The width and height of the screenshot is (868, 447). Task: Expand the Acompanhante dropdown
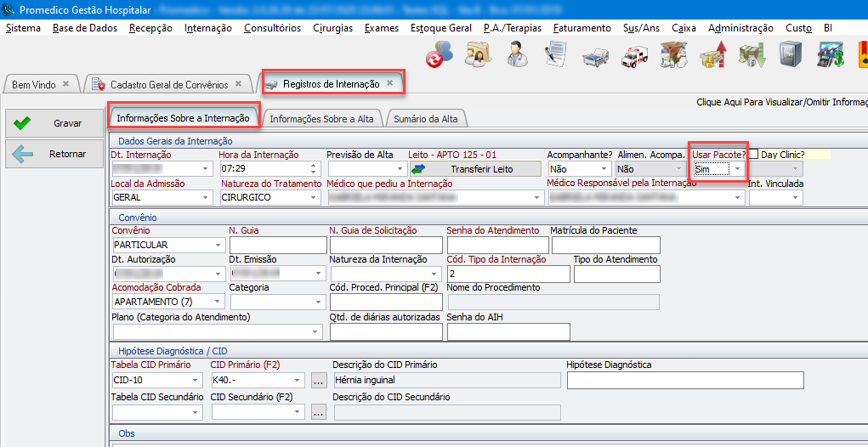pyautogui.click(x=604, y=169)
